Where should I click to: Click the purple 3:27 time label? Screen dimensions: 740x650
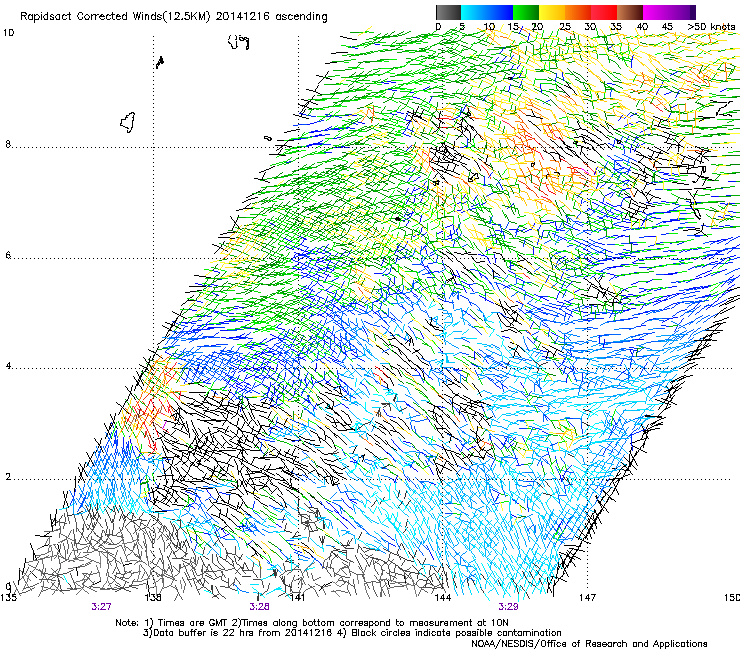(x=101, y=607)
